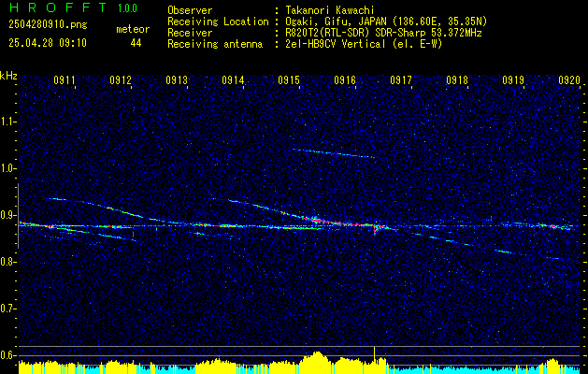The width and height of the screenshot is (588, 374).
Task: Click the 0915 time marker
Action: tap(289, 80)
